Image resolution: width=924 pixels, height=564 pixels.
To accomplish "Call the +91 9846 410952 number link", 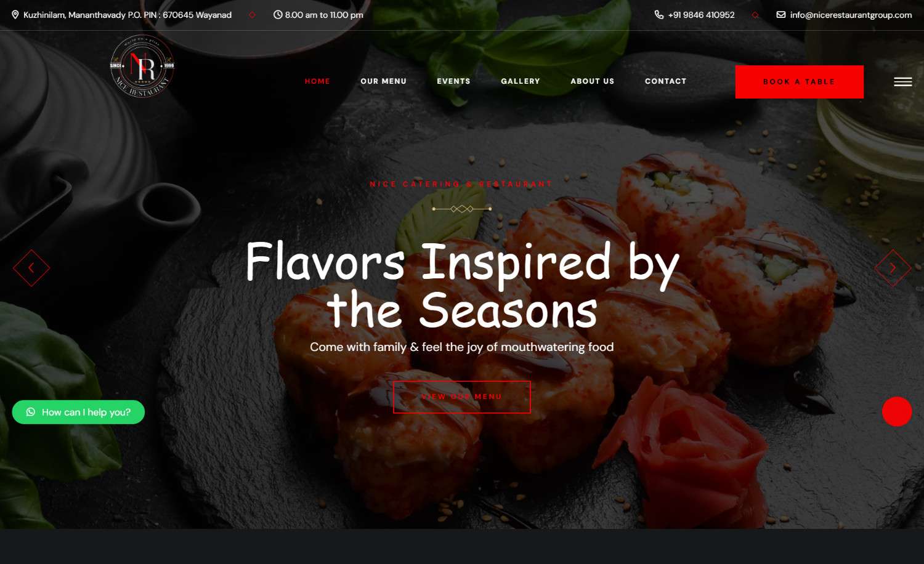I will 701,15.
